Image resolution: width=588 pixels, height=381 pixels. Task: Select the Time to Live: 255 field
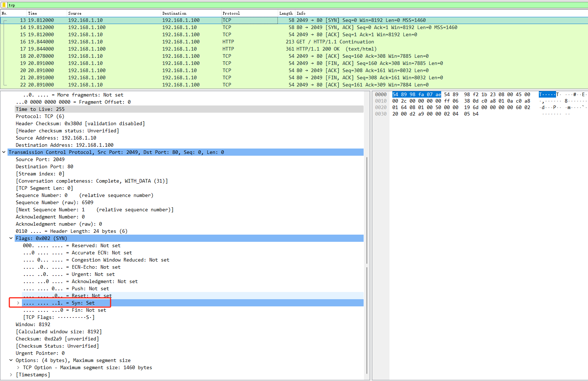189,109
